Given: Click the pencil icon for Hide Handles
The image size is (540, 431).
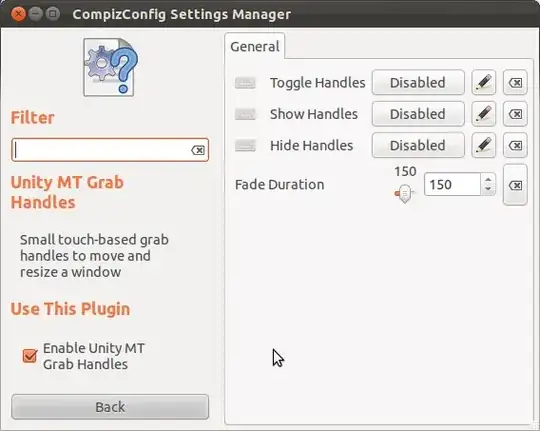Looking at the screenshot, I should tap(484, 145).
